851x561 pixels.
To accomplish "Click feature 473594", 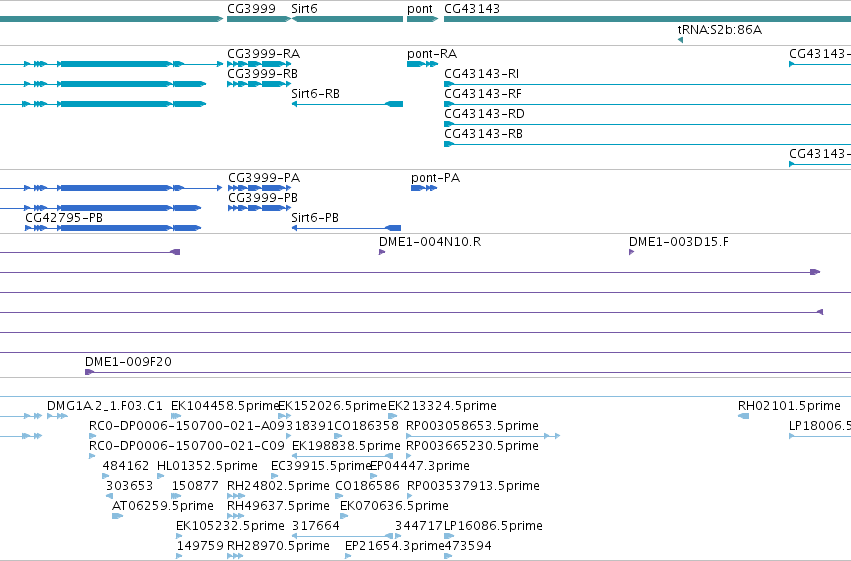I will pos(448,557).
